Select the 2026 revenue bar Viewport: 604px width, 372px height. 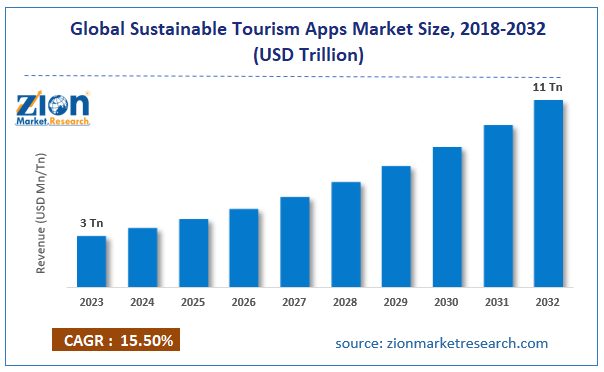tap(244, 248)
